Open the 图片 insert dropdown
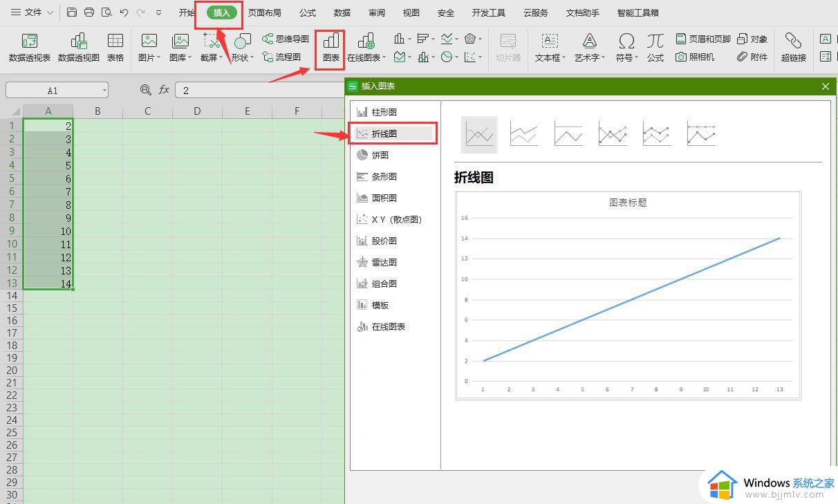This screenshot has height=504, width=838. coord(149,48)
